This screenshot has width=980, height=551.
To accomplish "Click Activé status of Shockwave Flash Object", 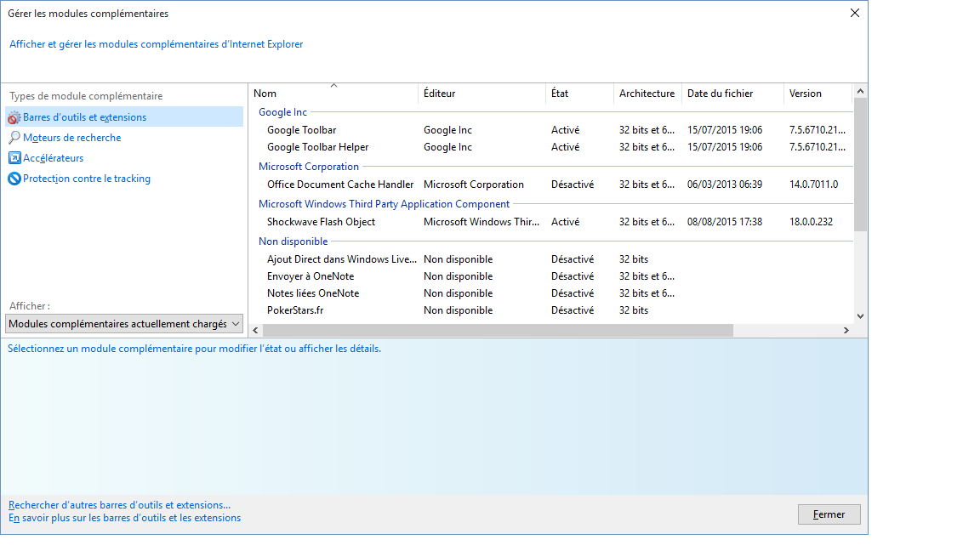I will tap(566, 223).
